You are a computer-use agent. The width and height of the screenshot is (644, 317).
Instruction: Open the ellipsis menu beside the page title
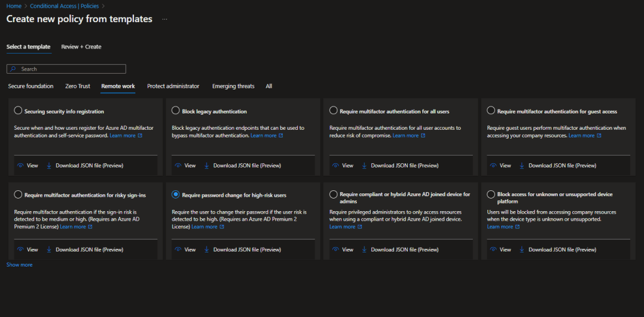pyautogui.click(x=165, y=20)
